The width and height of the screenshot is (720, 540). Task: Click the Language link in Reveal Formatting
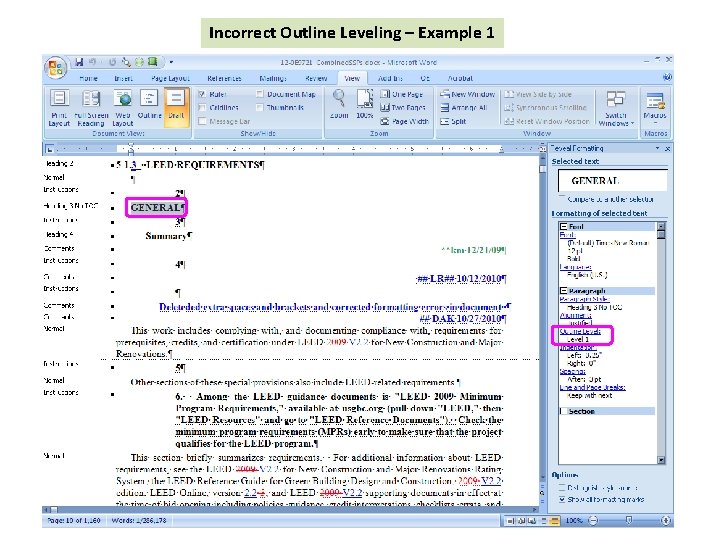pos(575,266)
